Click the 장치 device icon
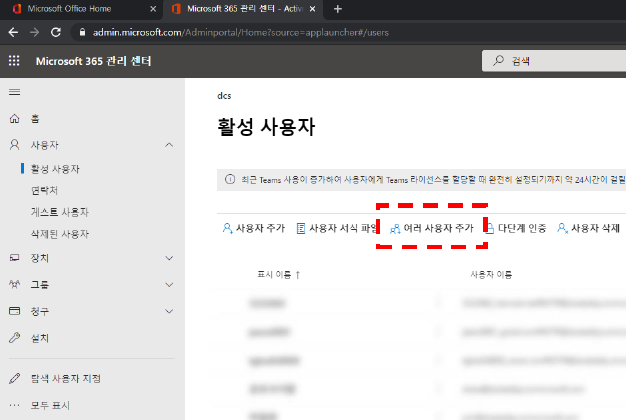Viewport: 626px width, 420px height. (14, 258)
